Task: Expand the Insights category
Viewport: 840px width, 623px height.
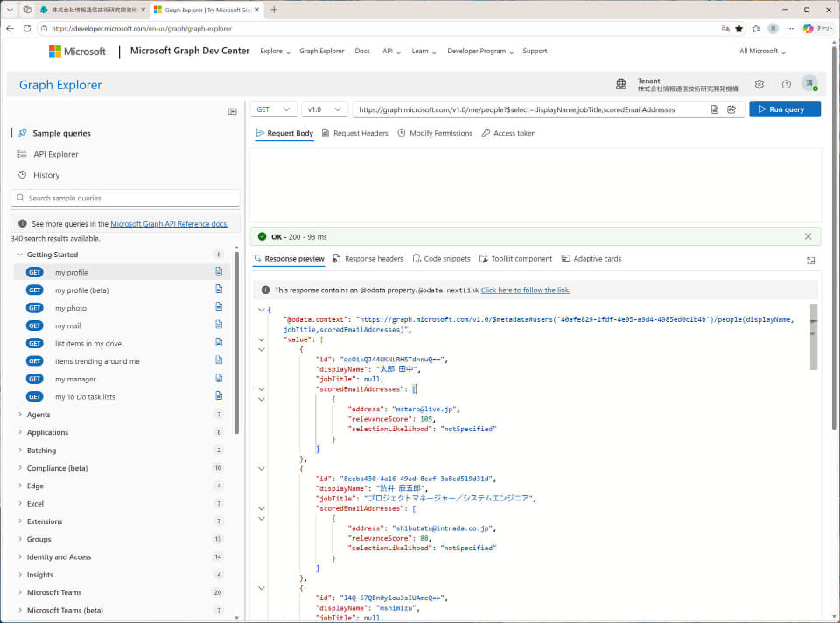Action: (x=20, y=575)
